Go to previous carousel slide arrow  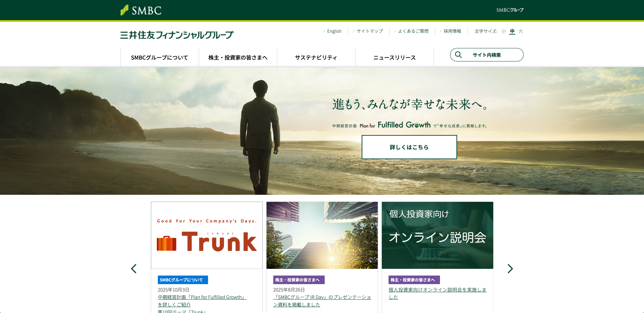pyautogui.click(x=134, y=269)
